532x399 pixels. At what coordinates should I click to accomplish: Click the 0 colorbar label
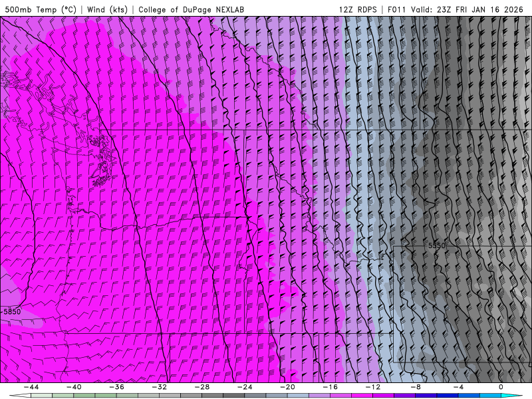[x=501, y=387]
